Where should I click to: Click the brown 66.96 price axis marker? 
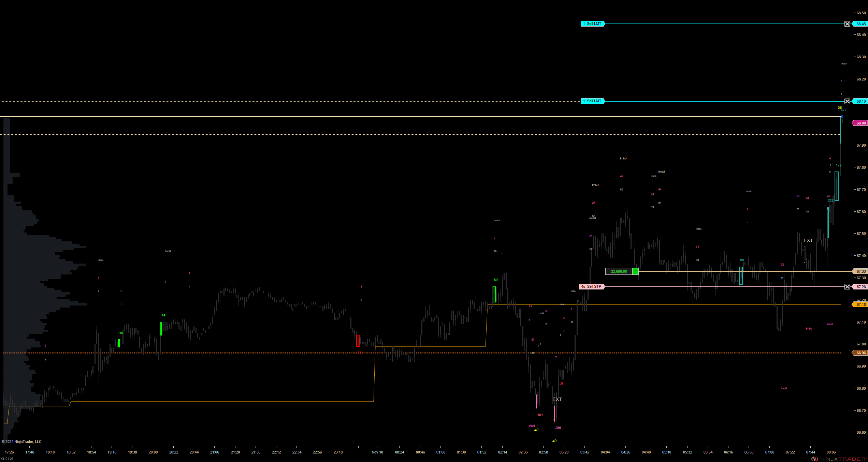click(x=860, y=353)
